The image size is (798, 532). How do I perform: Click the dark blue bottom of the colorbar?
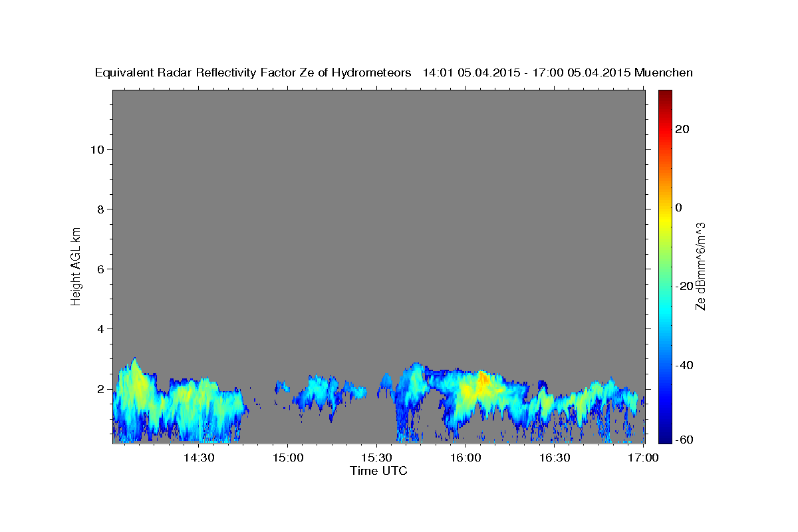pos(665,438)
